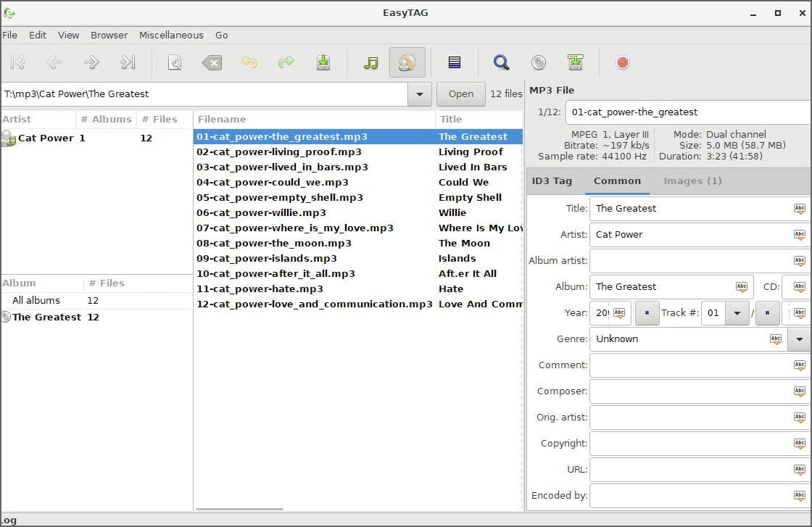Undo the last change with yellow arrow
Image resolution: width=812 pixels, height=527 pixels.
click(249, 63)
